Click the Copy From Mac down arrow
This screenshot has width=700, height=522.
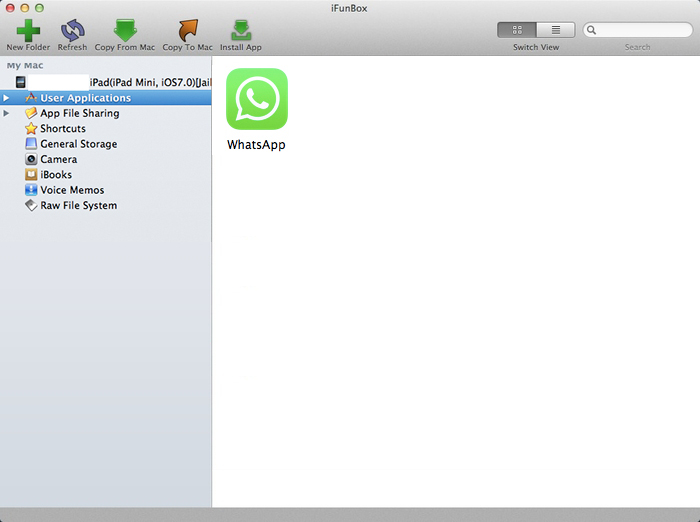[x=125, y=30]
